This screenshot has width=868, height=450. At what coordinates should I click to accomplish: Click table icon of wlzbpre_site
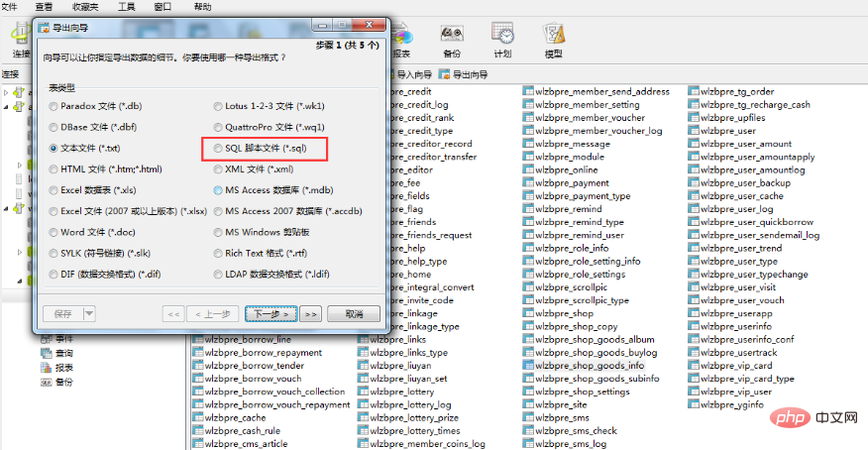pyautogui.click(x=528, y=404)
